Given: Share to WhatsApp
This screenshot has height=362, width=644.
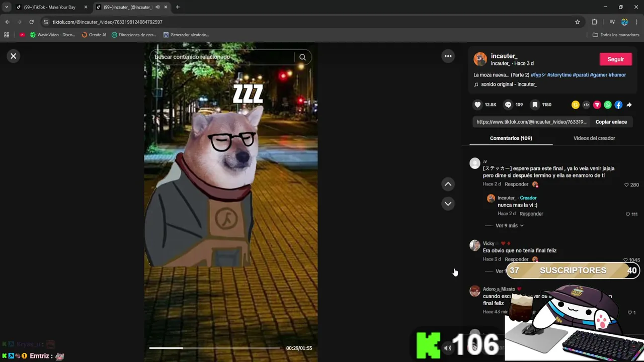Looking at the screenshot, I should pyautogui.click(x=608, y=105).
